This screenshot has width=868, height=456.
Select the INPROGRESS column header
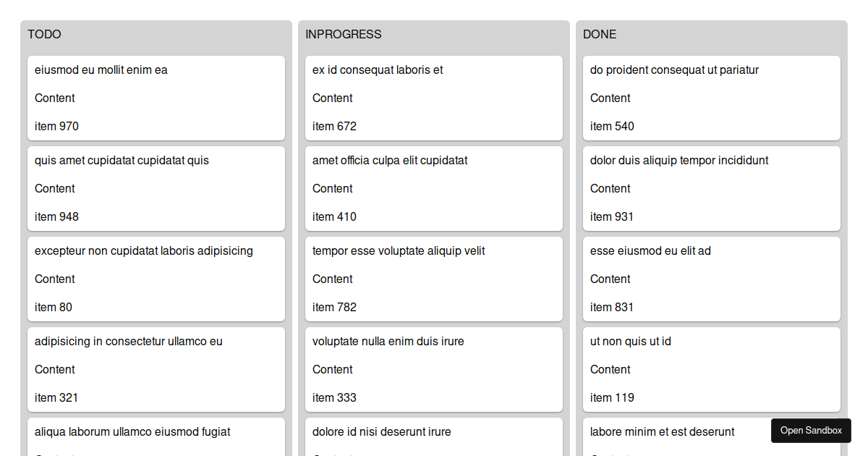(x=343, y=34)
